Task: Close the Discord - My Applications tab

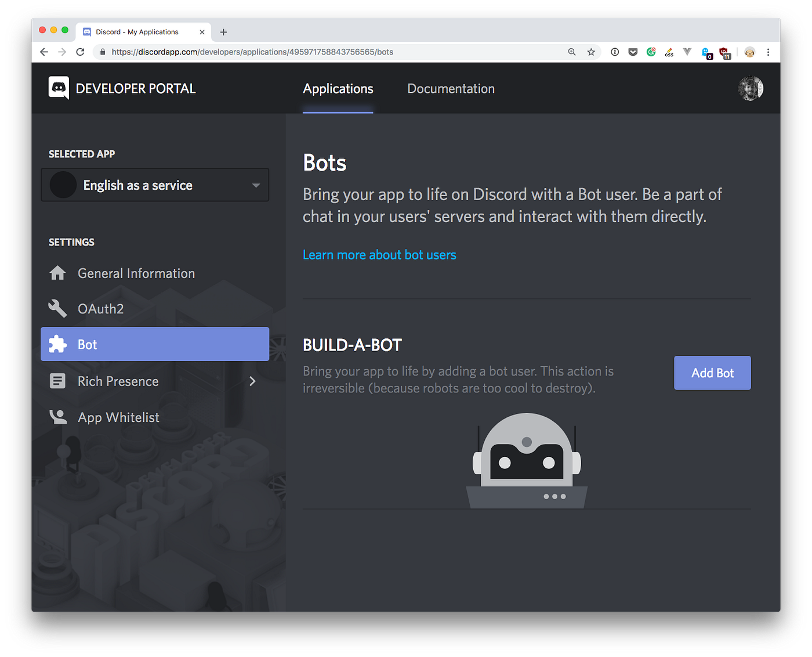Action: tap(202, 32)
